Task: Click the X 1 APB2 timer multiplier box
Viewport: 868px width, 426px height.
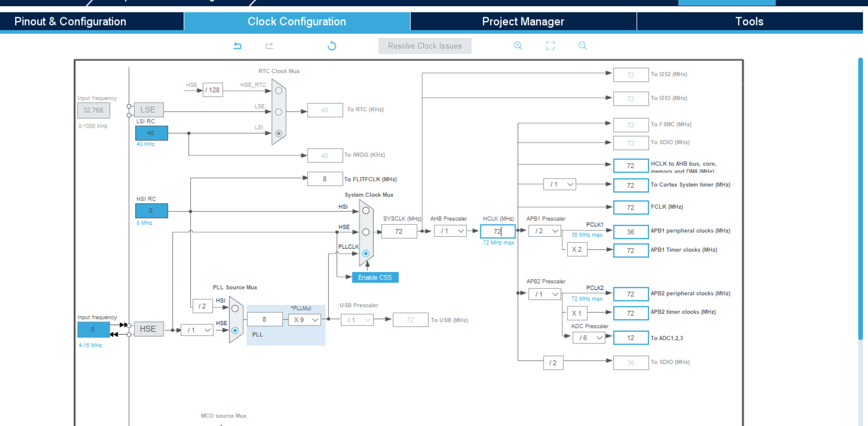Action: pos(577,313)
